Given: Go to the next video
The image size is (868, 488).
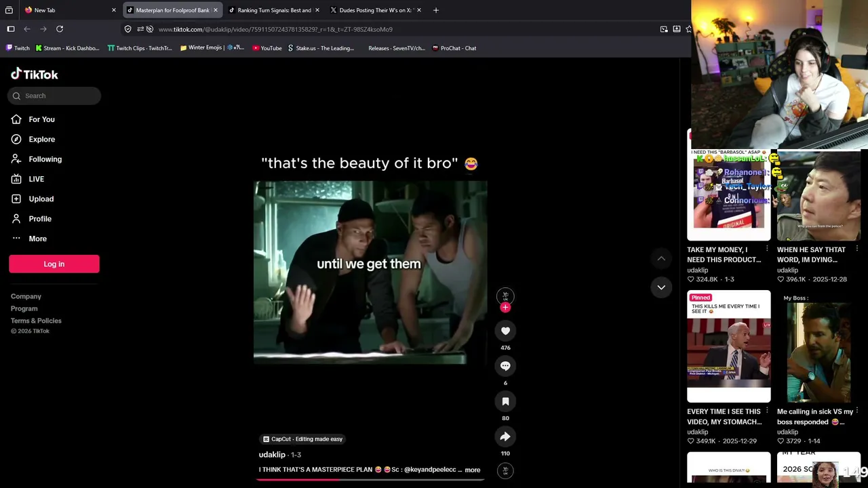Looking at the screenshot, I should click(x=661, y=287).
